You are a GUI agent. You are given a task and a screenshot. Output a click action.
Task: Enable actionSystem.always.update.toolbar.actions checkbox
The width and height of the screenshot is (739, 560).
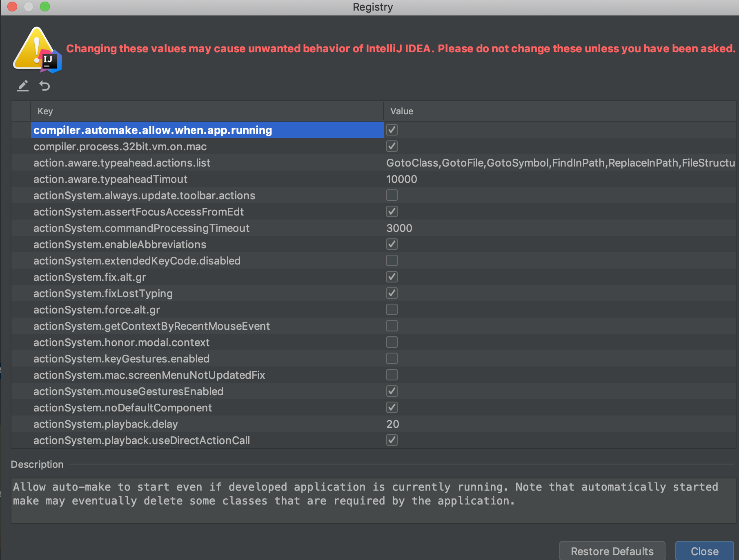(x=392, y=195)
